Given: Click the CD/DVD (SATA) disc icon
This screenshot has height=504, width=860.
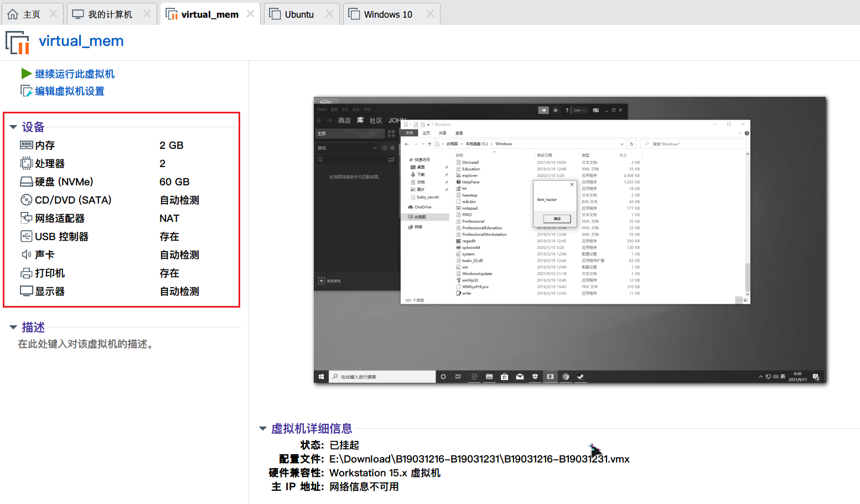Looking at the screenshot, I should click(x=26, y=200).
